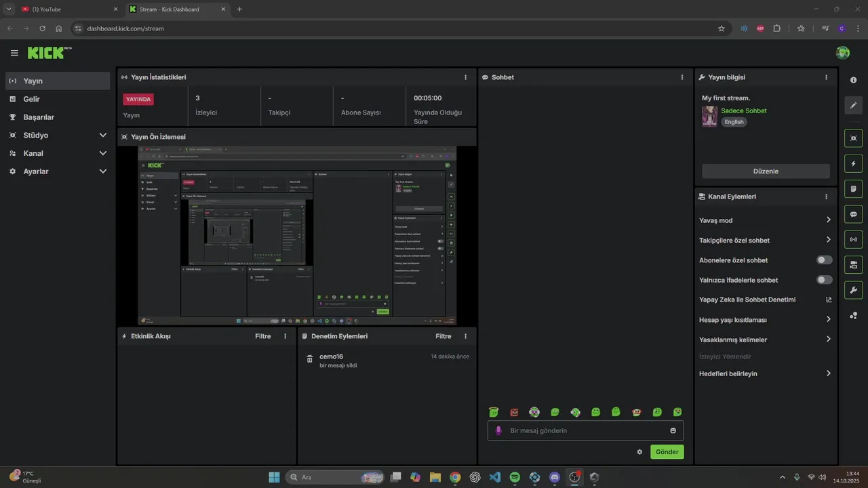Image resolution: width=868 pixels, height=488 pixels.
Task: Click the three-dots cluster icon at rail bottom
Action: tap(853, 315)
